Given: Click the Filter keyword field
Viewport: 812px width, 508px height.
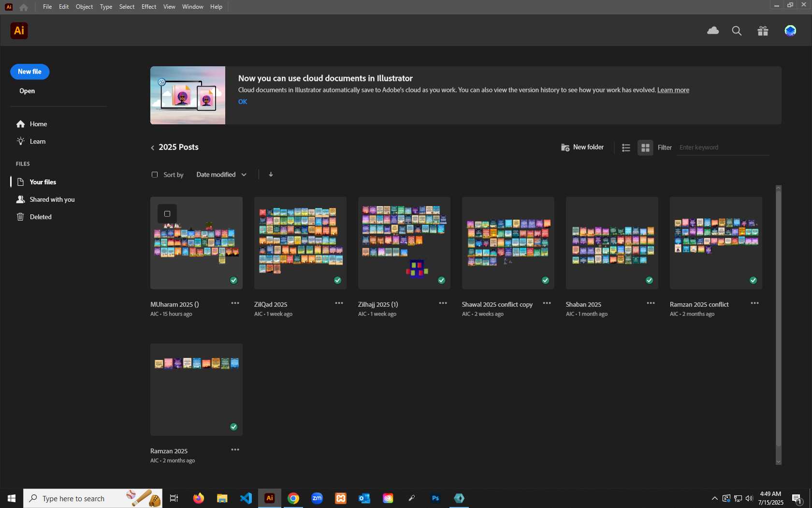Looking at the screenshot, I should 723,148.
